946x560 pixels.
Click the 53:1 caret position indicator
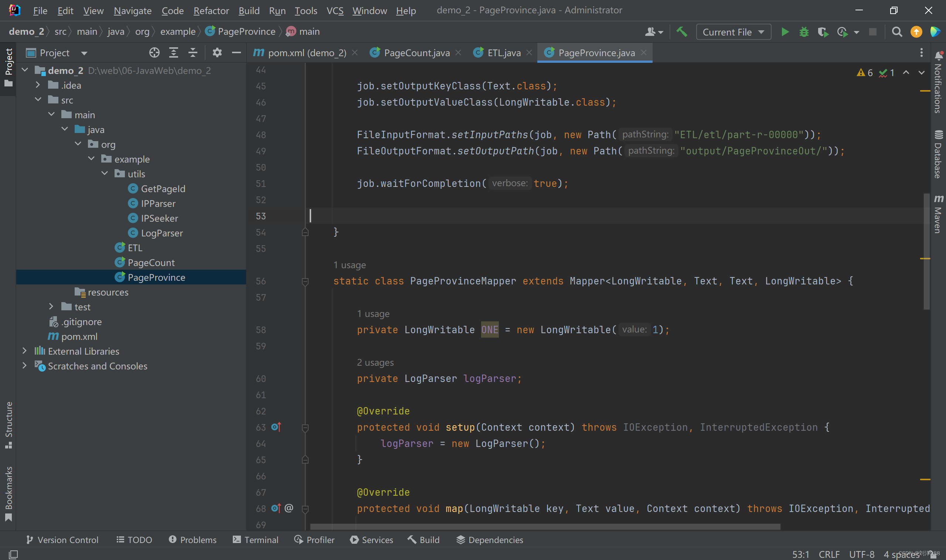tap(801, 554)
